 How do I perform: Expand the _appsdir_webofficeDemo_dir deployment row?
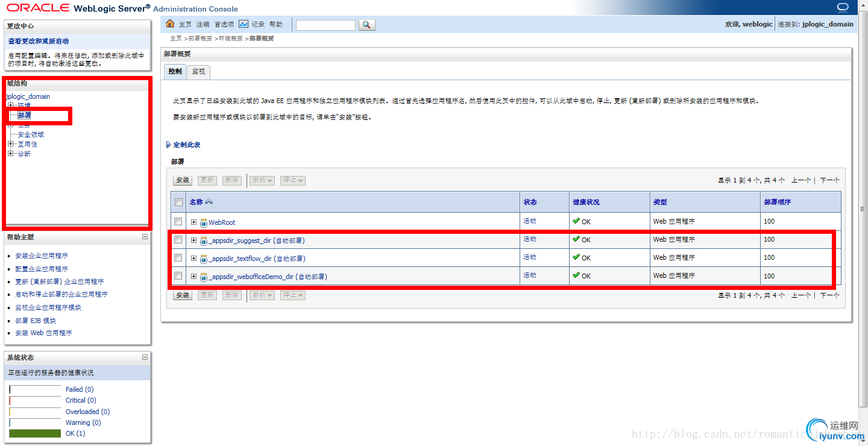tap(193, 276)
